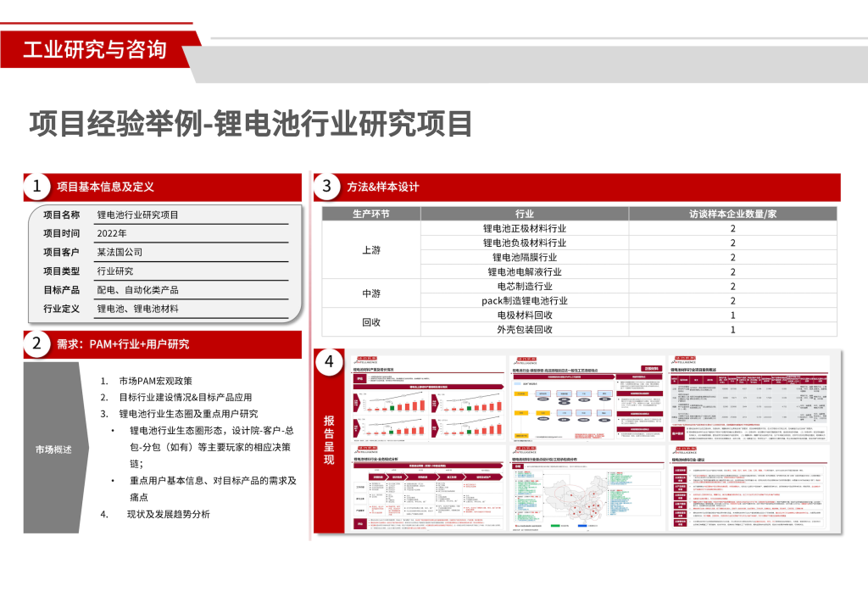Select the 项目时间 label
This screenshot has width=868, height=614.
(x=61, y=233)
